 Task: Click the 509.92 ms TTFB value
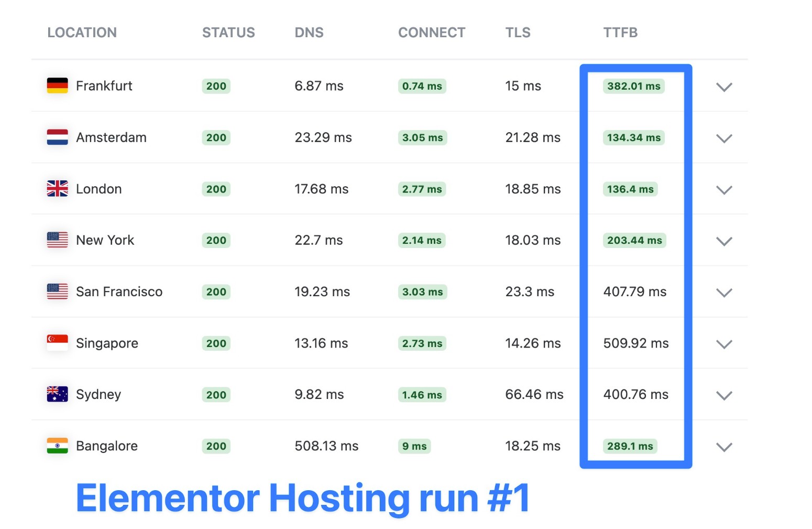tap(636, 343)
